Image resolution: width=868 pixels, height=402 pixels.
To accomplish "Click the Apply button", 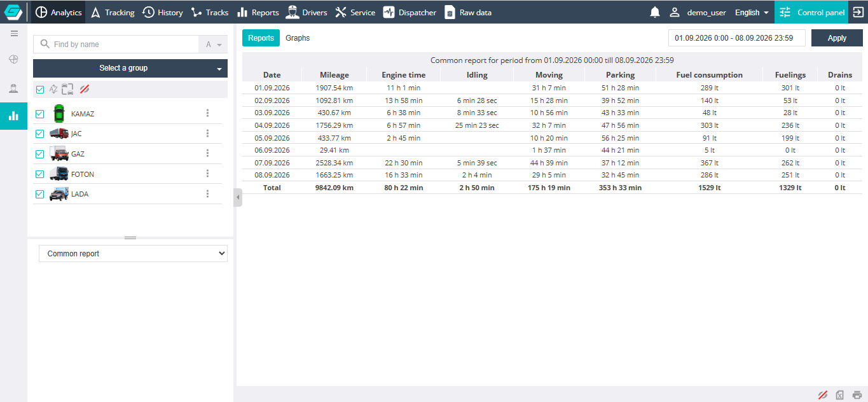I will pos(837,38).
